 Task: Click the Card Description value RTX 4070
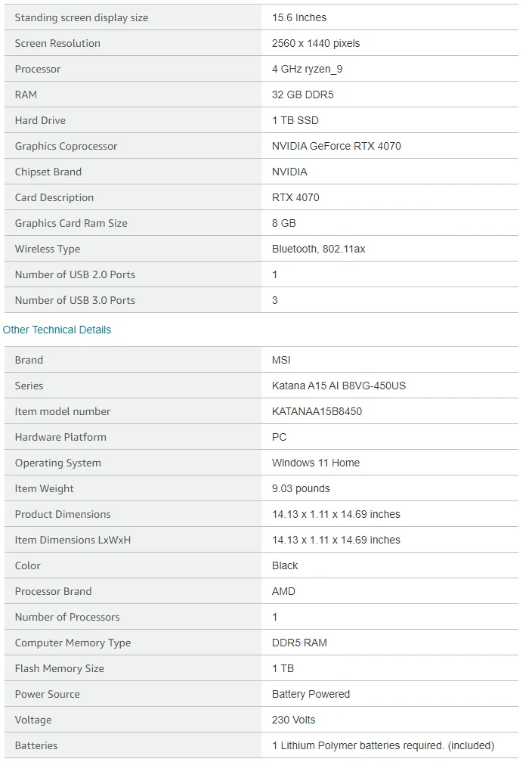(x=295, y=198)
